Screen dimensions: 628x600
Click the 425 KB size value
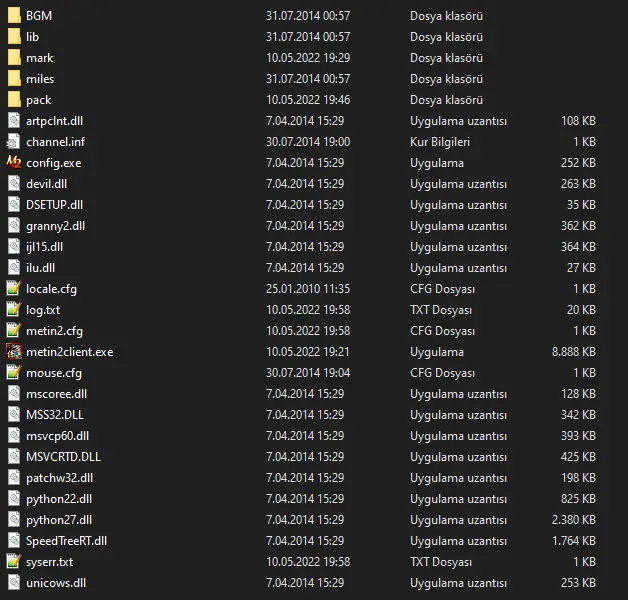[x=578, y=457]
